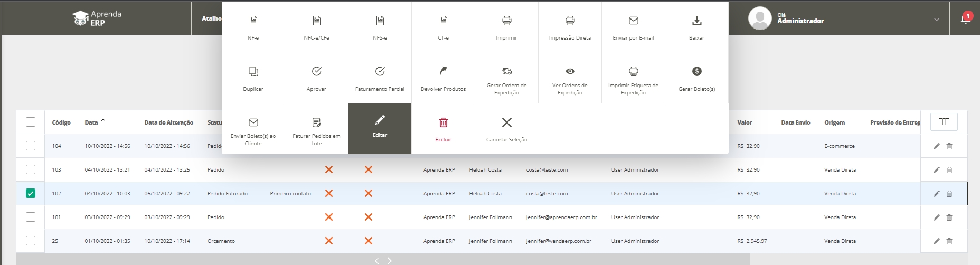Open the notifications bell icon
Viewport: 980px width, 265px height.
(x=965, y=19)
